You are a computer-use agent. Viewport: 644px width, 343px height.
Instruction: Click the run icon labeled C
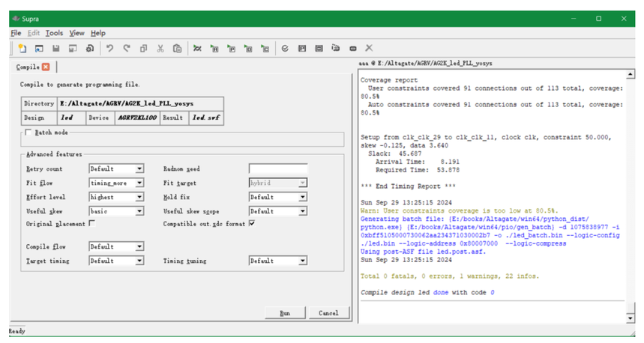(265, 49)
